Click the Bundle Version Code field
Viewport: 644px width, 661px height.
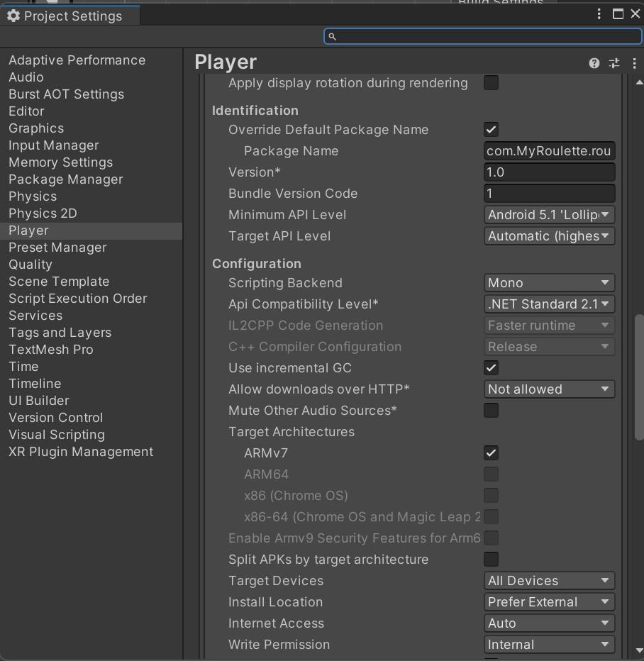click(549, 194)
